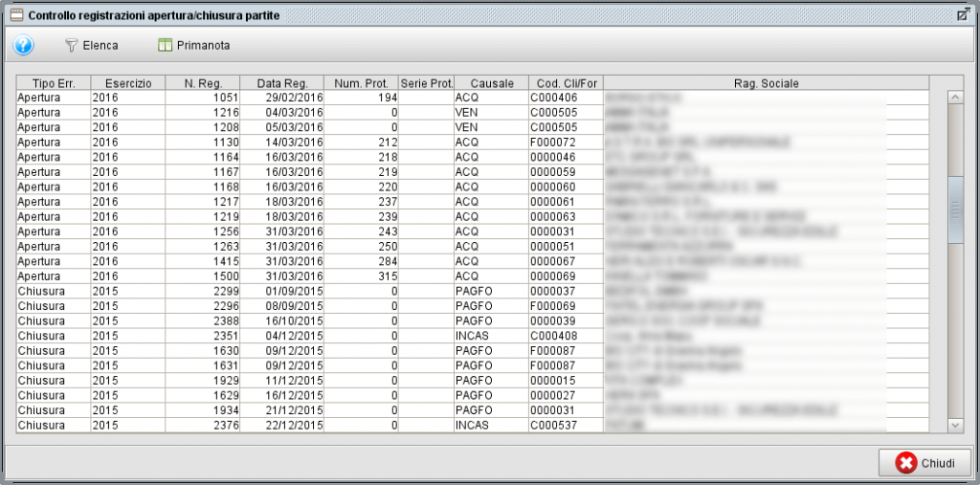Click the Cod. Cli/For column header

click(x=566, y=83)
